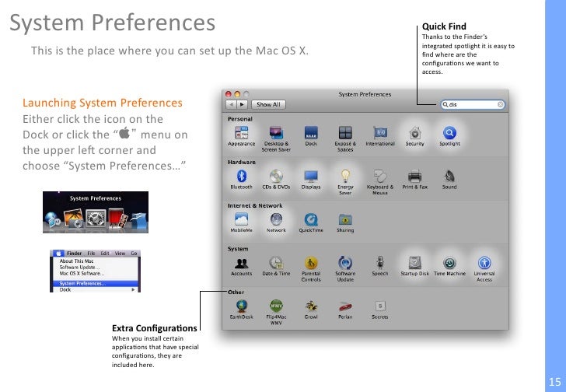Choose About This Mac

coord(96,261)
